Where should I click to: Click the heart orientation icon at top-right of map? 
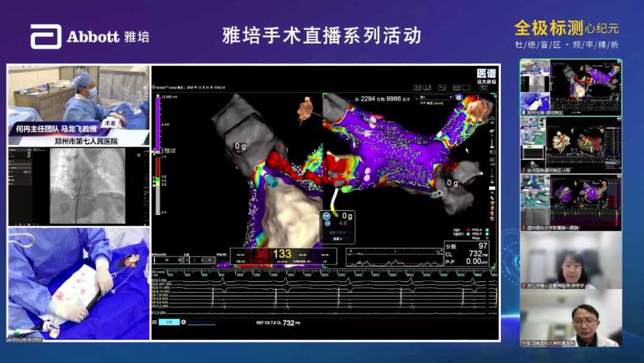459,97
